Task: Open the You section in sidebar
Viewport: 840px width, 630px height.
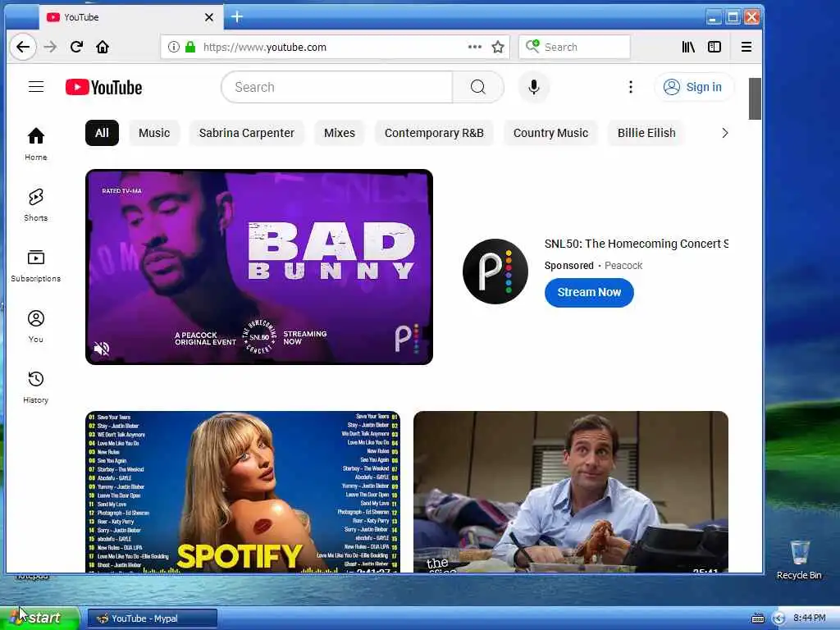Action: [36, 326]
